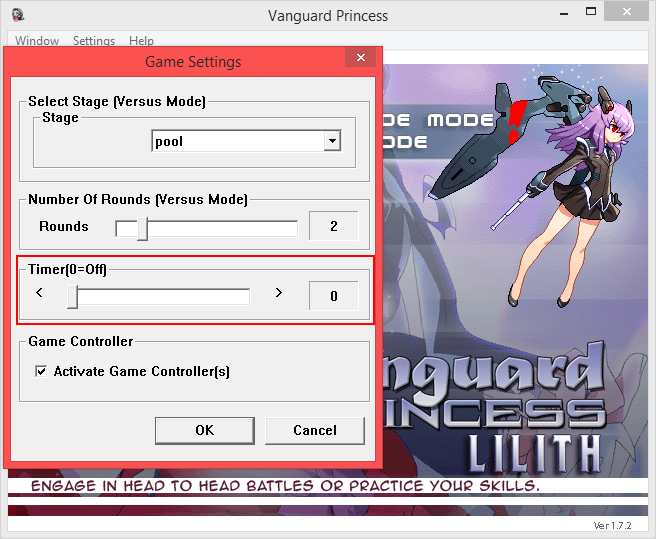The width and height of the screenshot is (656, 539).
Task: Click the 'Number Of Rounds (Versus Mode)' label
Action: pos(138,199)
